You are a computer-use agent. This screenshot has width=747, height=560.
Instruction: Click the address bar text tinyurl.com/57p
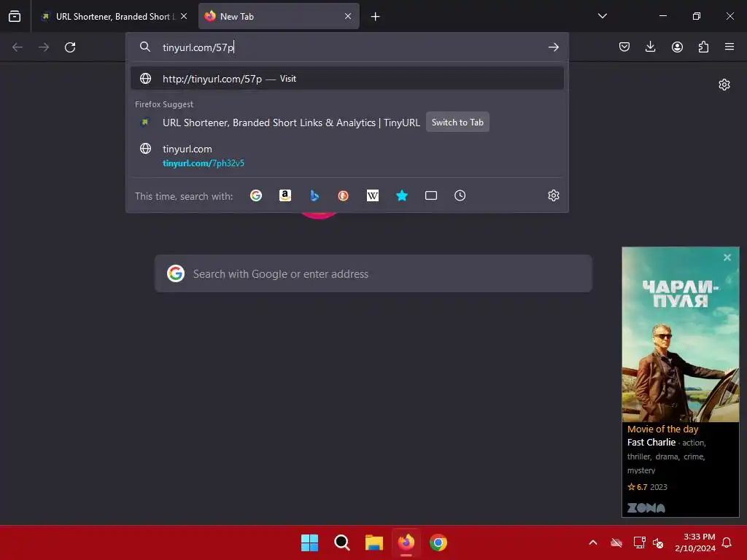(x=198, y=47)
